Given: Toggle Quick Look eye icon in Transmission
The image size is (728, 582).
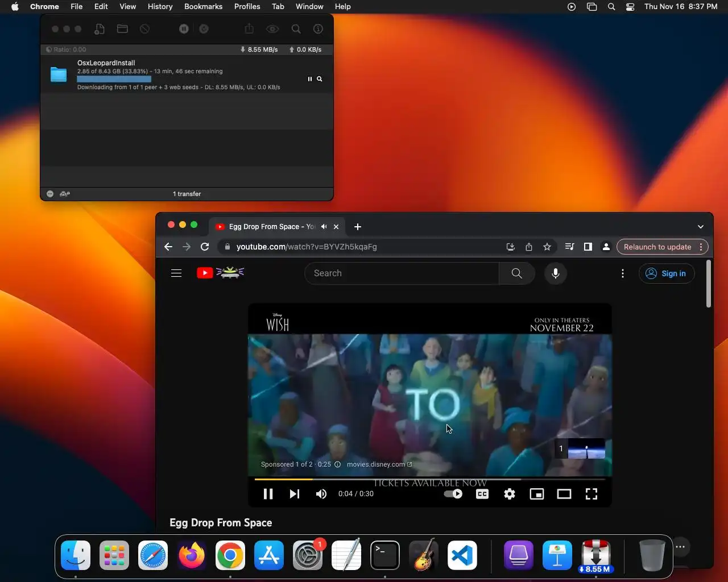Looking at the screenshot, I should tap(272, 29).
